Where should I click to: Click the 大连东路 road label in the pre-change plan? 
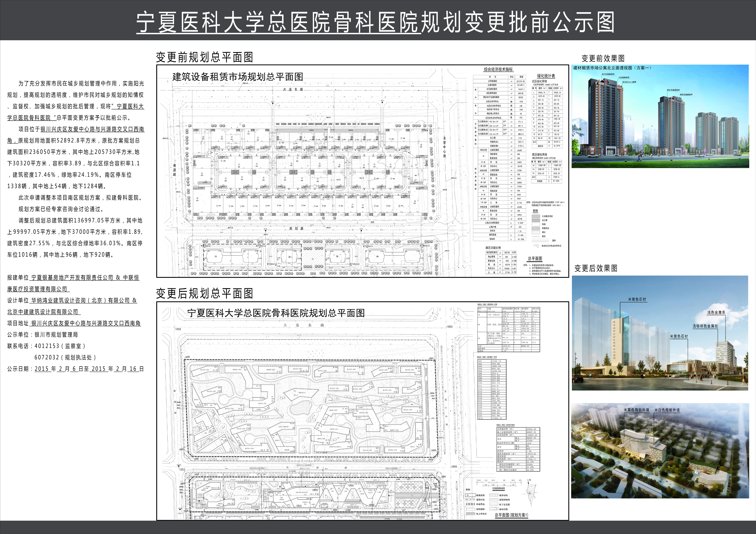pos(293,90)
